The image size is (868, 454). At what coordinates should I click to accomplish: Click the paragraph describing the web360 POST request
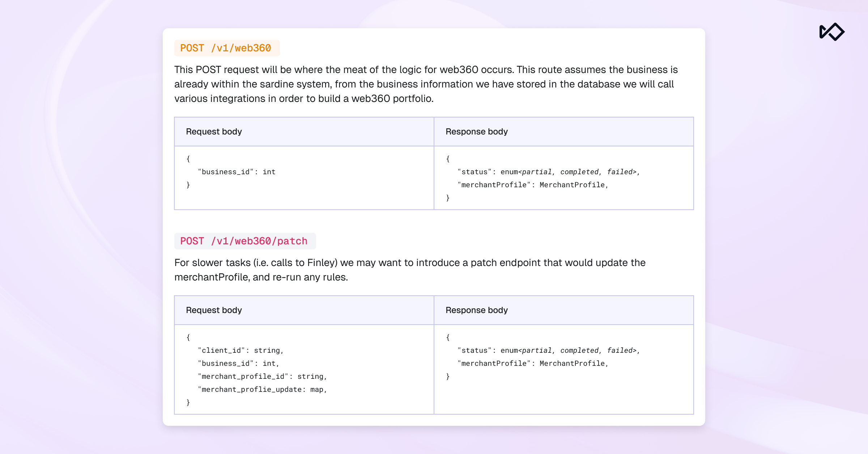point(426,84)
